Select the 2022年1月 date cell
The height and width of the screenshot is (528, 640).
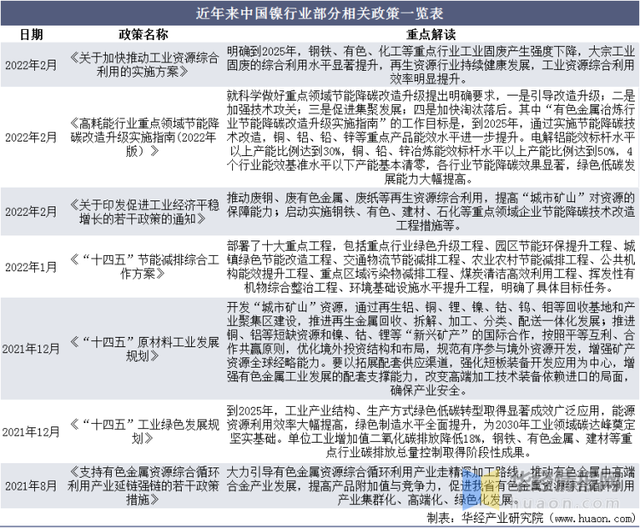pyautogui.click(x=31, y=267)
